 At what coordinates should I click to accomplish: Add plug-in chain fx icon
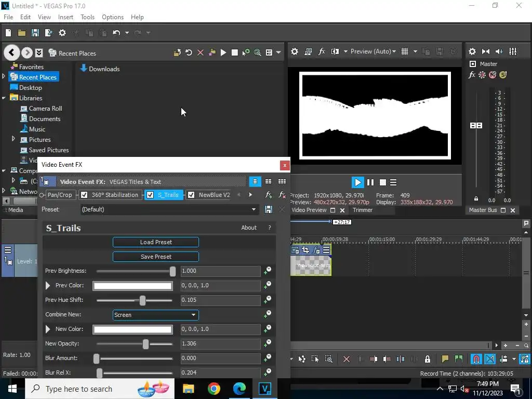point(269,195)
